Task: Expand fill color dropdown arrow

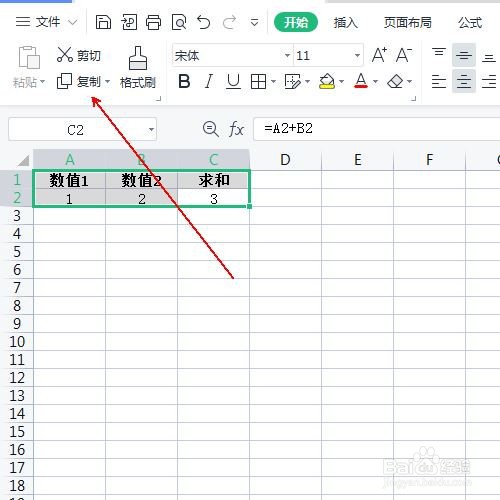Action: (341, 81)
